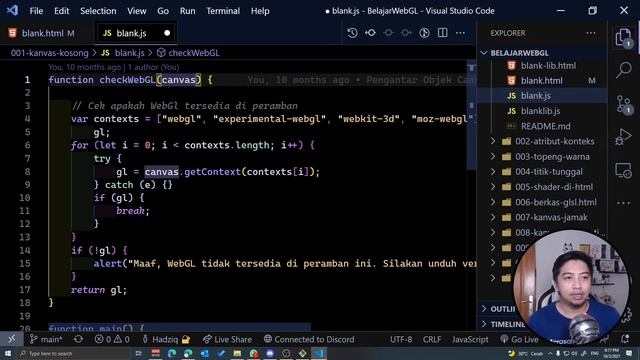The width and height of the screenshot is (640, 360).
Task: Open blank.js in explorer tree
Action: pos(536,96)
